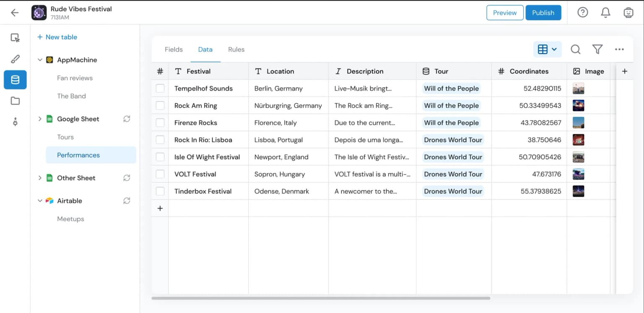Open the Rules tab
The height and width of the screenshot is (313, 644).
tap(236, 49)
